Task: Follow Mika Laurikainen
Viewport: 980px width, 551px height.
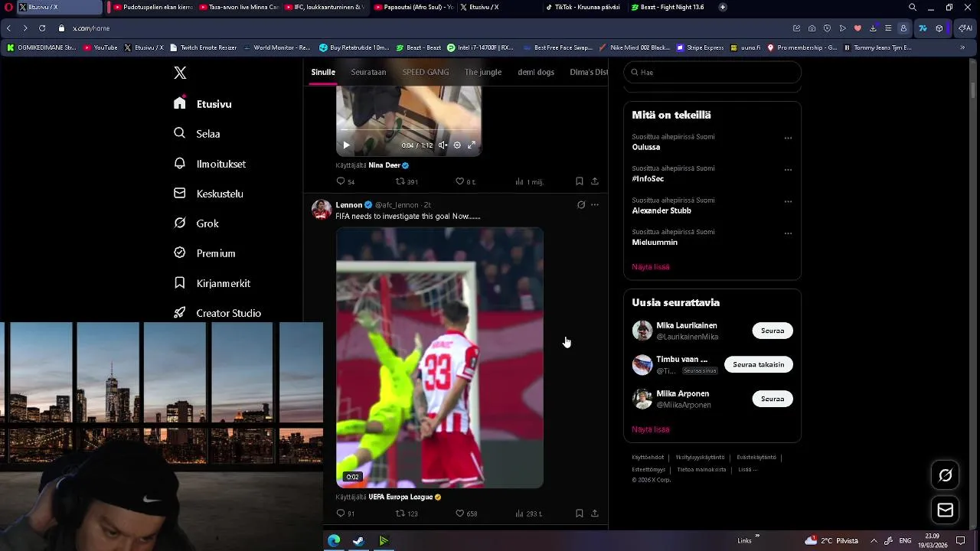Action: tap(773, 331)
